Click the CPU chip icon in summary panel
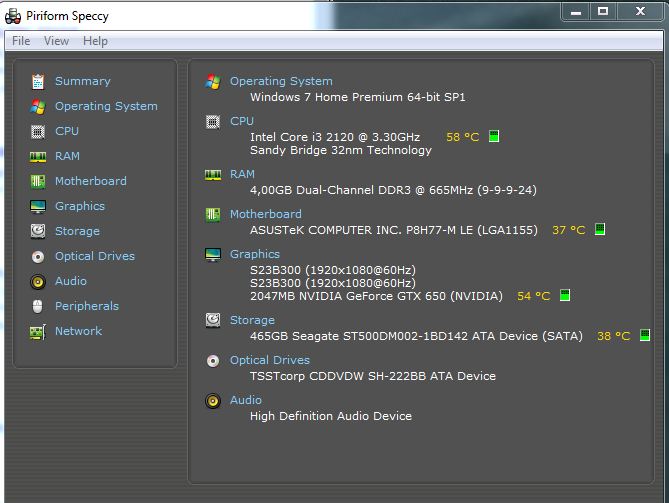Viewport: 669px width, 503px height. 212,122
